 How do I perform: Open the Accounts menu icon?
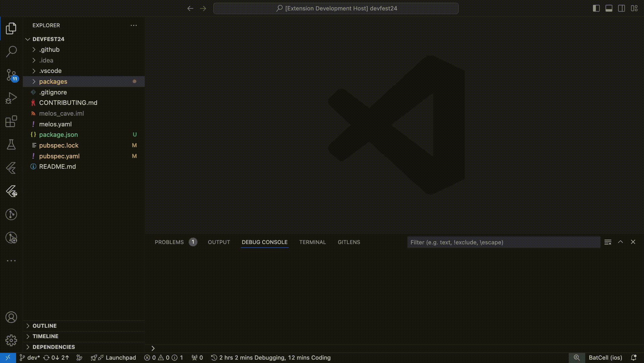11,317
